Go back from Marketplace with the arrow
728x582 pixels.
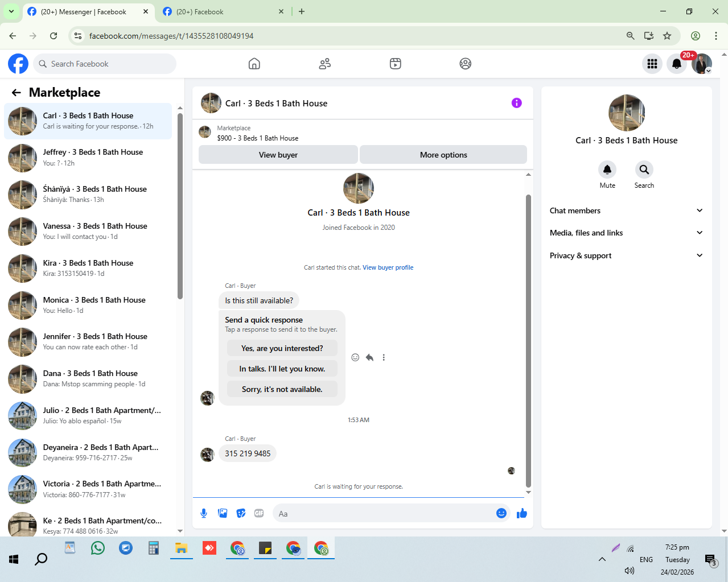[x=17, y=92]
